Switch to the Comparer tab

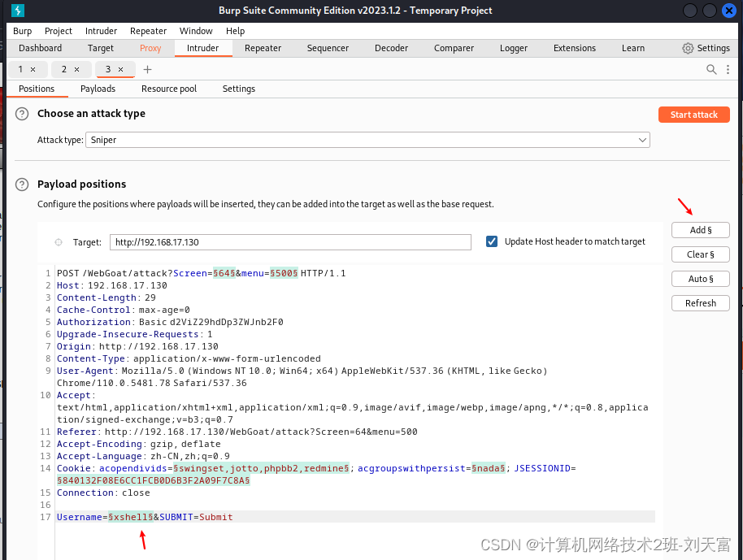point(454,48)
